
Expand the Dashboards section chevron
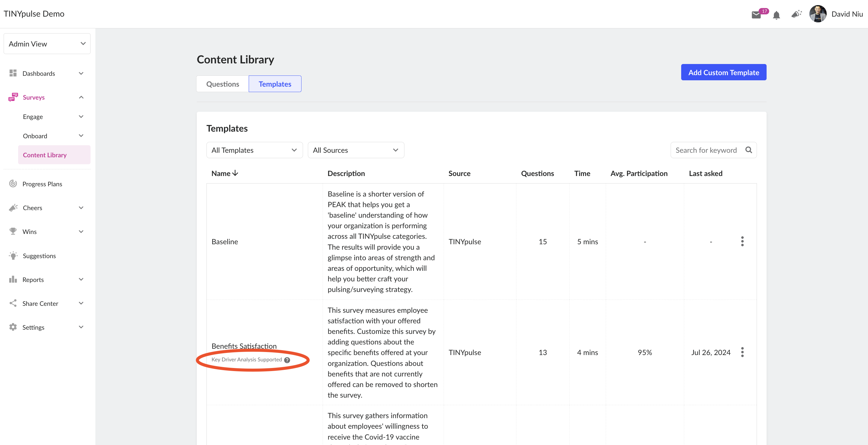pyautogui.click(x=81, y=73)
